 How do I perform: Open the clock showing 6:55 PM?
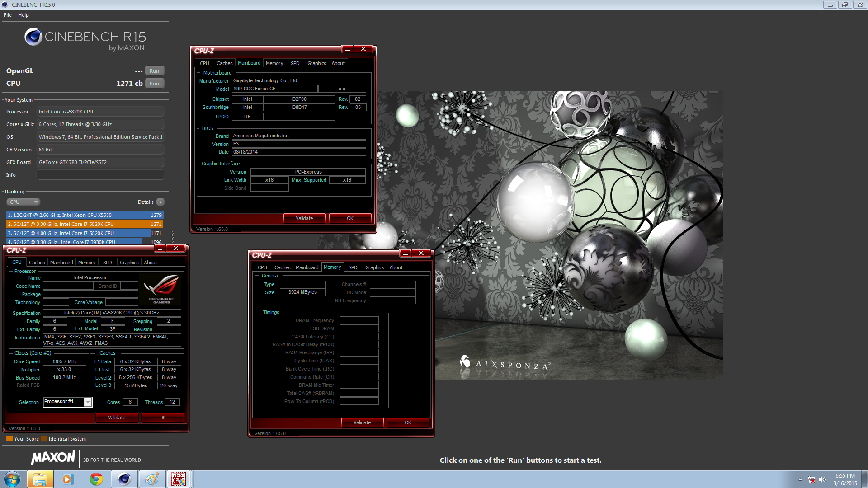pos(845,479)
